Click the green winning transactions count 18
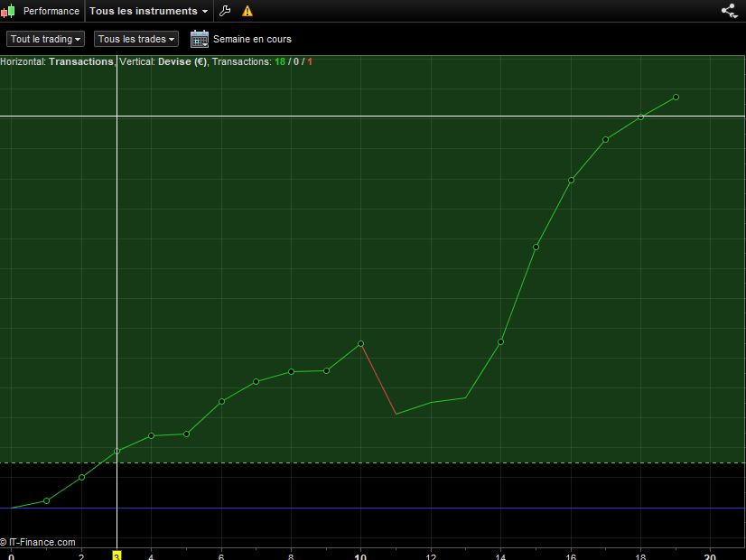The width and height of the screenshot is (746, 560). coord(280,61)
